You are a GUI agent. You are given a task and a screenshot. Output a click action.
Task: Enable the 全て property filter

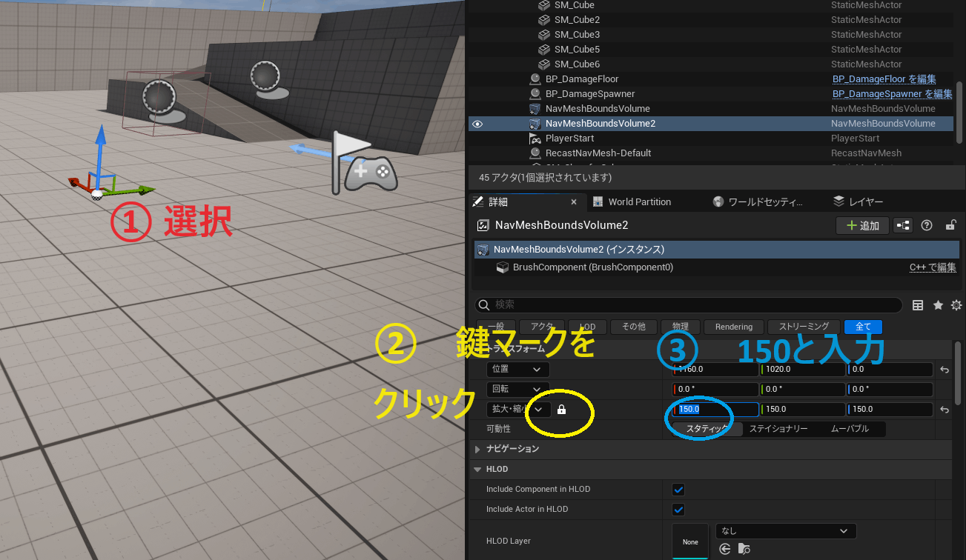pos(863,327)
